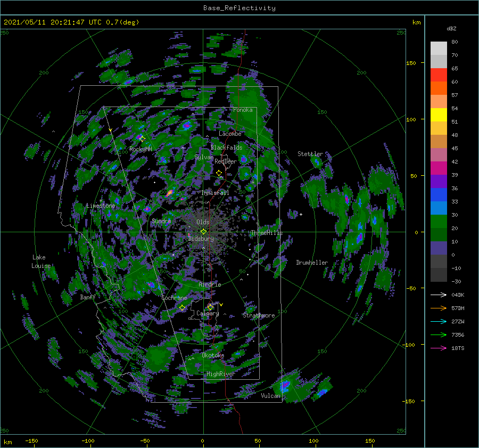Image resolution: width=479 pixels, height=448 pixels.
Task: Select the blue 33-36 dBZ swatch
Action: (439, 195)
